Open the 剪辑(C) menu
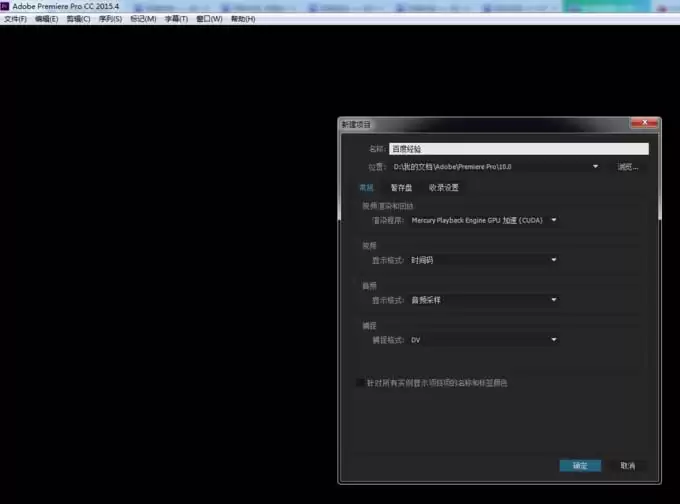 pos(78,19)
